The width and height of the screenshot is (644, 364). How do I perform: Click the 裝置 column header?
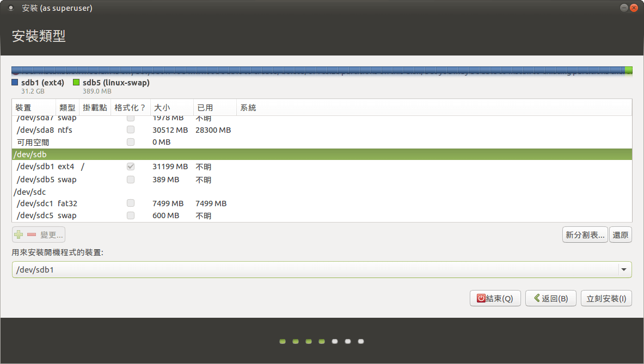coord(23,108)
